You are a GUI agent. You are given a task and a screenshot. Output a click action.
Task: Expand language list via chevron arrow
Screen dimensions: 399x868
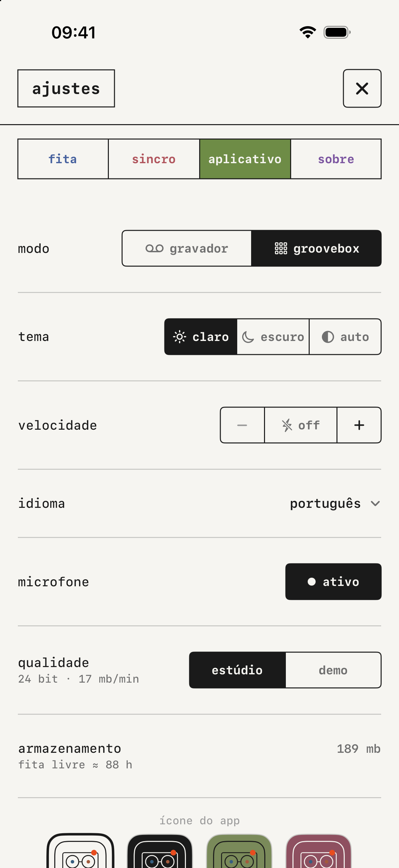tap(375, 504)
